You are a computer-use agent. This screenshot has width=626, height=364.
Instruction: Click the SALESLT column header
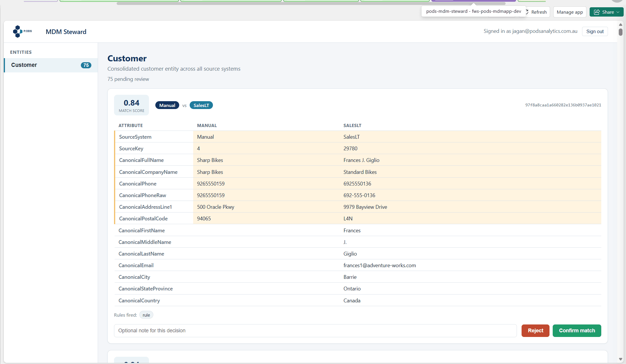pos(352,126)
